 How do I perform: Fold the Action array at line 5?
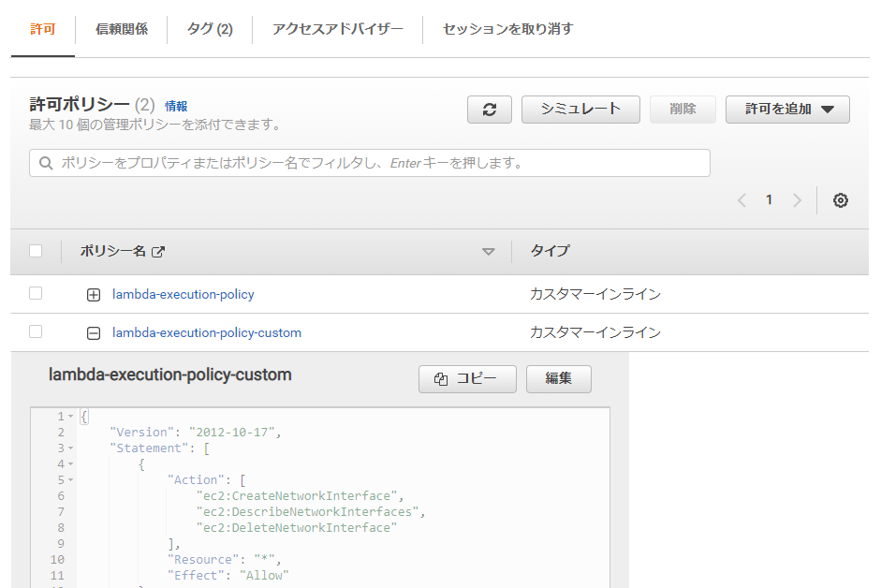click(71, 480)
